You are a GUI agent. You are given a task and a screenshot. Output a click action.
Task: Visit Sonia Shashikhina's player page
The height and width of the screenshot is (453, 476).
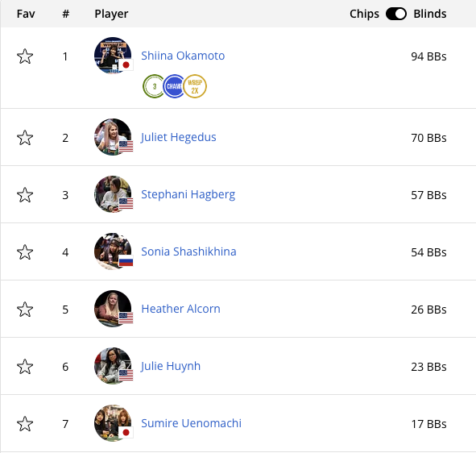pyautogui.click(x=188, y=251)
